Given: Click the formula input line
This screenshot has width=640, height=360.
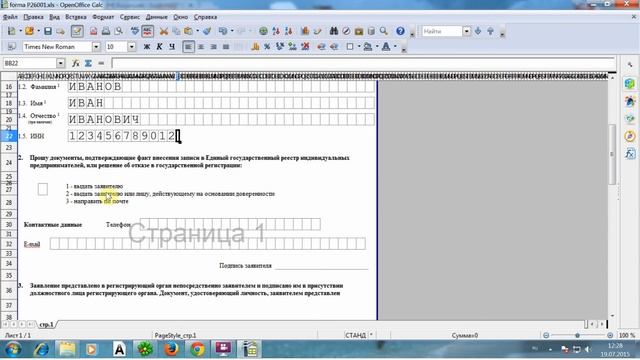Looking at the screenshot, I should point(363,63).
